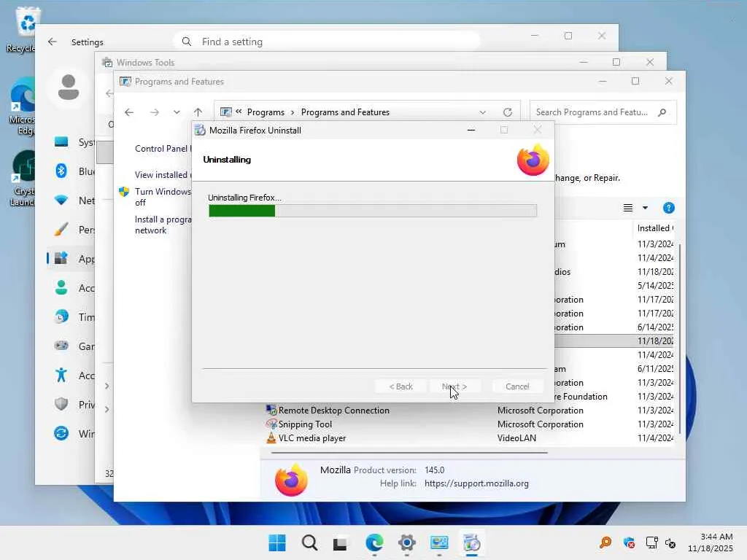The image size is (747, 560).
Task: Expand the address bar history dropdown
Action: 483,112
